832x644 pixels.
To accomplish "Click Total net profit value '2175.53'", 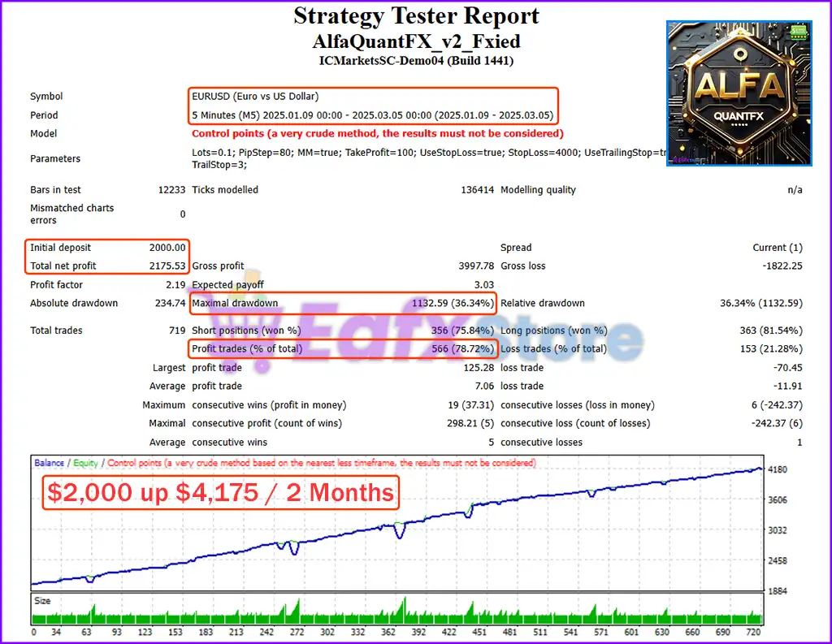I will [x=167, y=266].
